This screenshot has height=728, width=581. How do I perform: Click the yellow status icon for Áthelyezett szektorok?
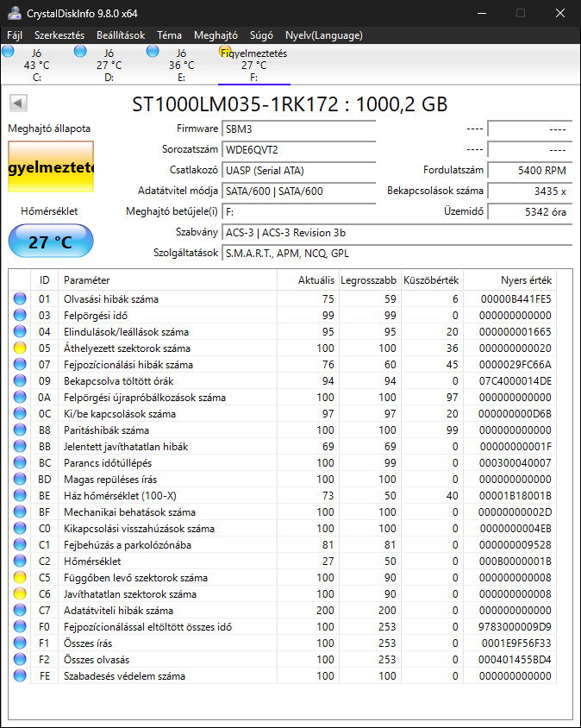click(20, 348)
